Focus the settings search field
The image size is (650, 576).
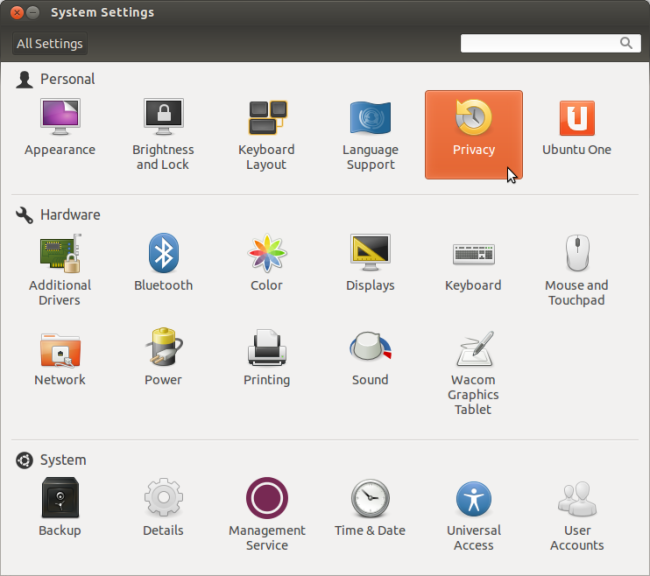[x=551, y=43]
